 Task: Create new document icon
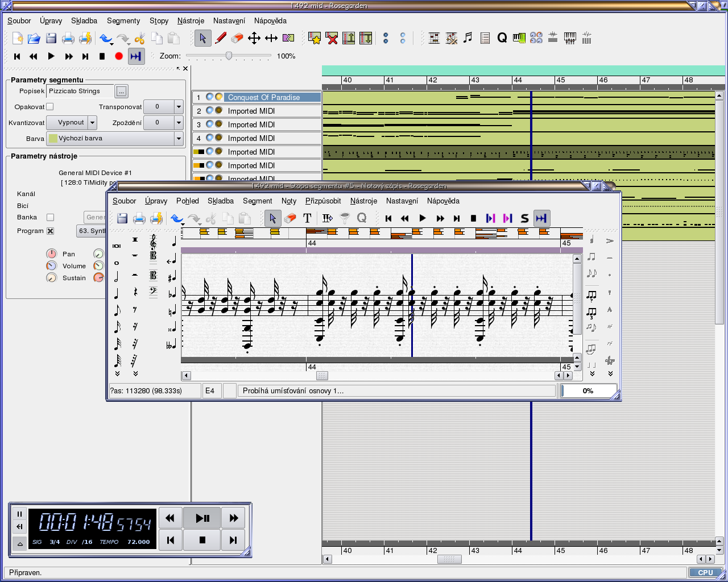18,38
